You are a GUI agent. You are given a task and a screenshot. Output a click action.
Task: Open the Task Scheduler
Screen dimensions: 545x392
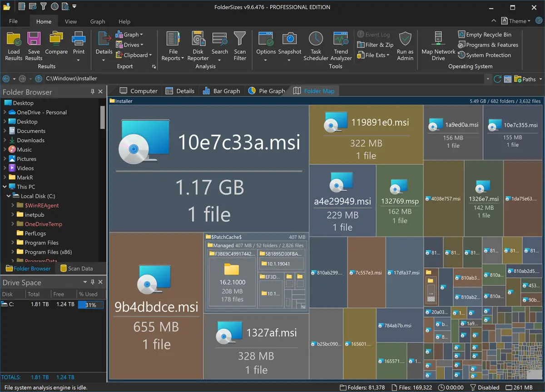[316, 46]
